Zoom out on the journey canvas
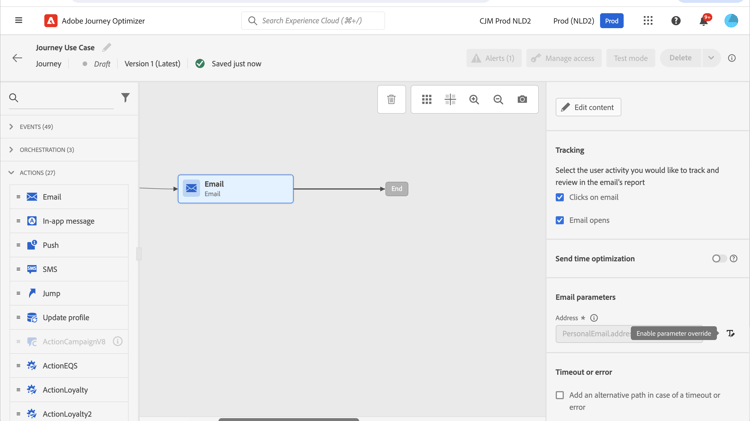 (498, 100)
